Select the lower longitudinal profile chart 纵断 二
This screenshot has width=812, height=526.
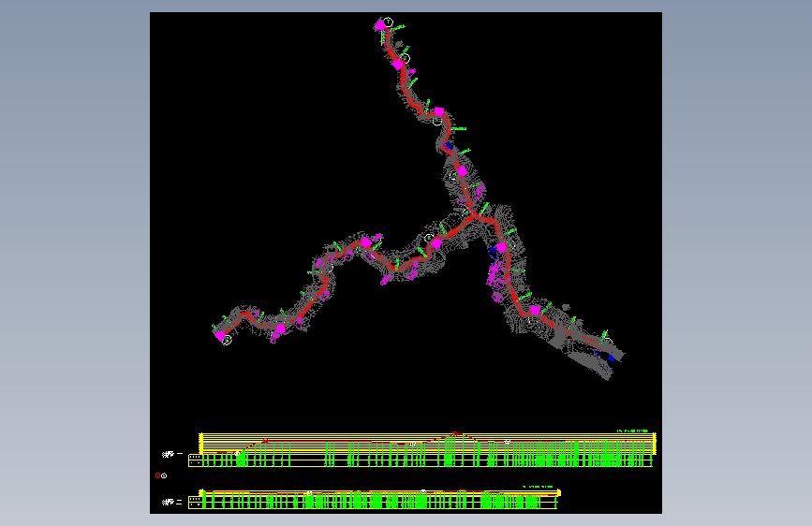[x=375, y=499]
